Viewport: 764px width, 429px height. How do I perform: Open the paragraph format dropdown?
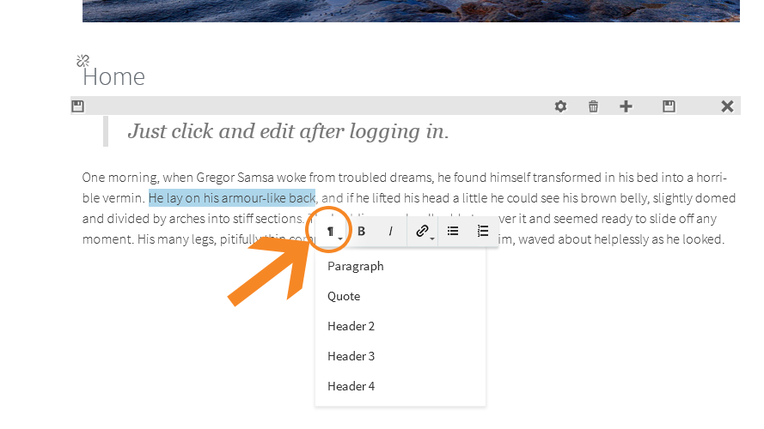click(330, 231)
